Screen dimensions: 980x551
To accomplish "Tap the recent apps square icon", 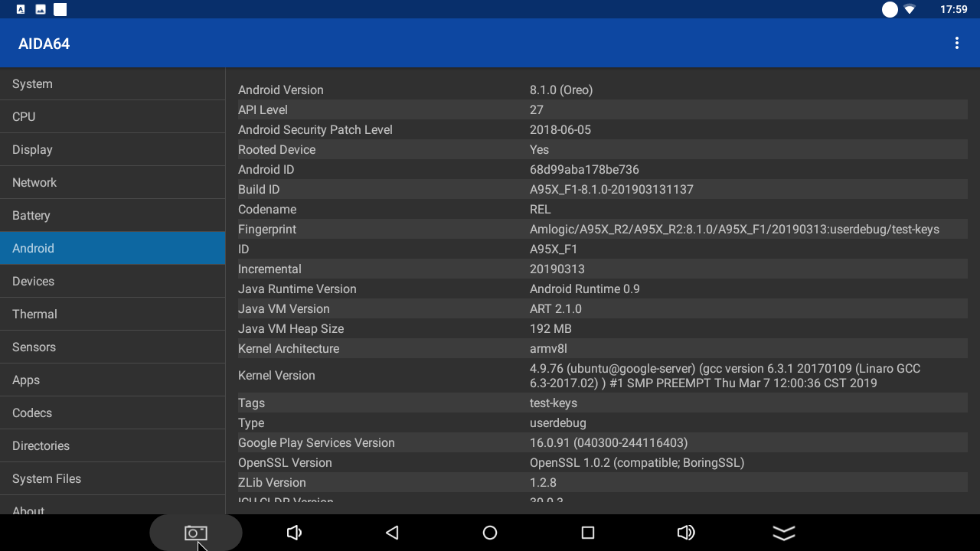I will 588,533.
